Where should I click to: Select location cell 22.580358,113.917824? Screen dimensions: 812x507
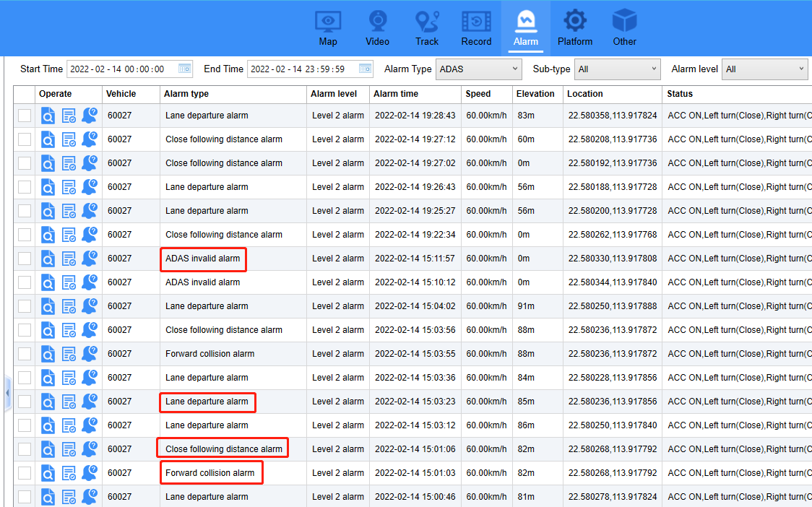613,116
